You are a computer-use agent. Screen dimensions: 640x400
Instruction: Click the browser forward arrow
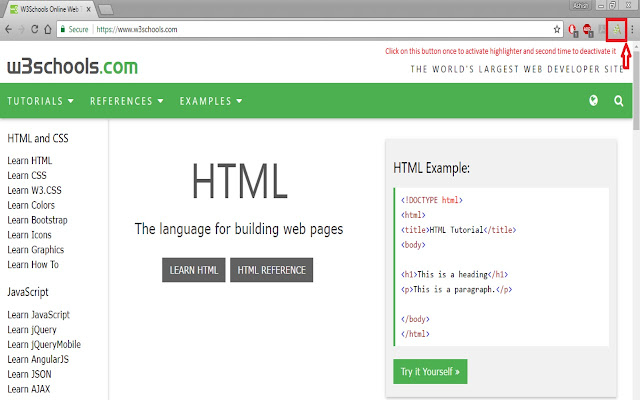[22, 29]
